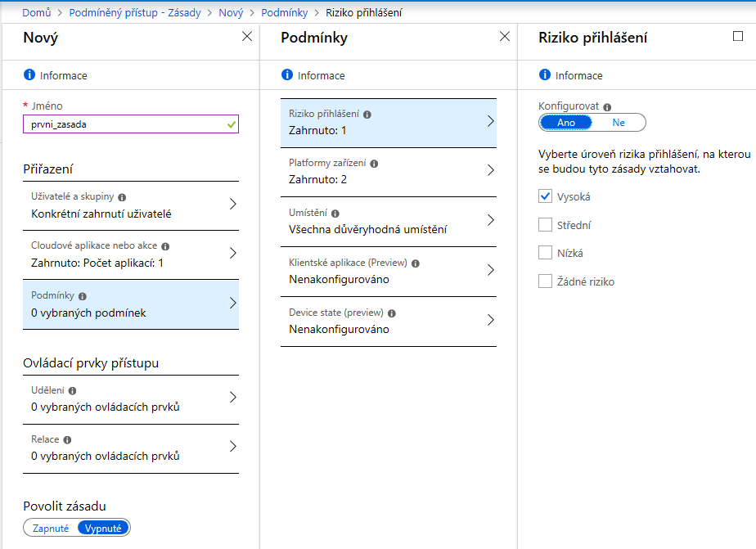Navigate to Podmíněný přístup - Zásady breadcrumb
Image resolution: width=756 pixels, height=549 pixels.
(135, 12)
